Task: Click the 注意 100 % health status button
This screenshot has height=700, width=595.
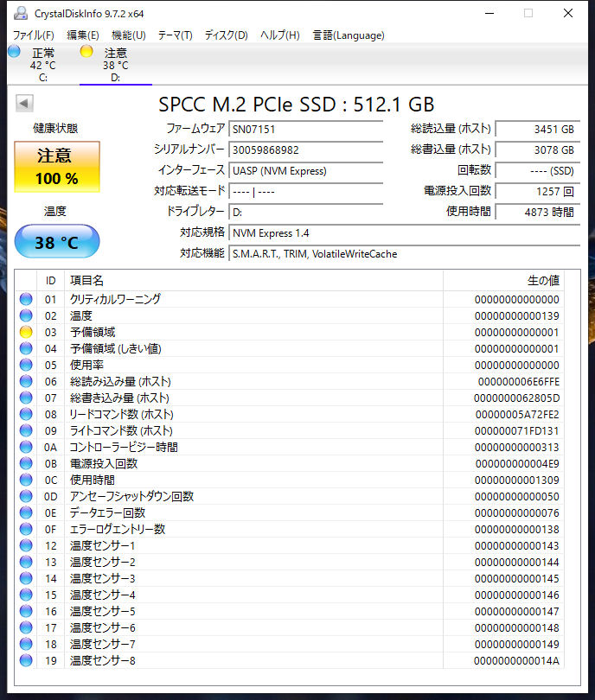Action: pos(57,168)
